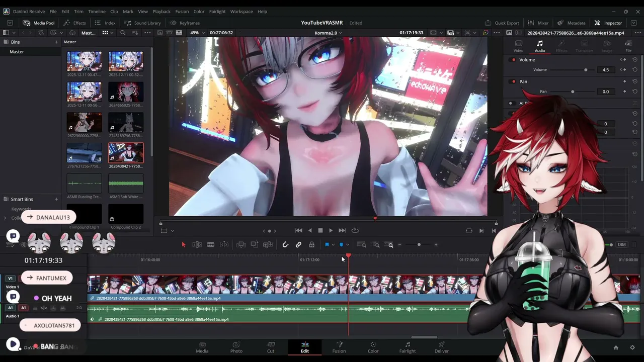Click the Overwrite Clip timeline icon
The width and height of the screenshot is (644, 362).
click(255, 245)
